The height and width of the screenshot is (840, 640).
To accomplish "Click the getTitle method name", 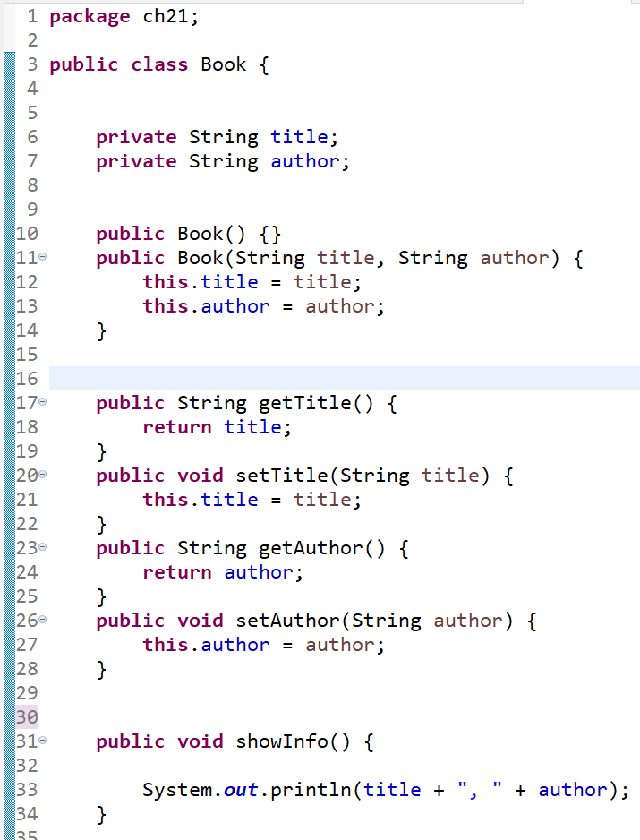I will point(304,403).
